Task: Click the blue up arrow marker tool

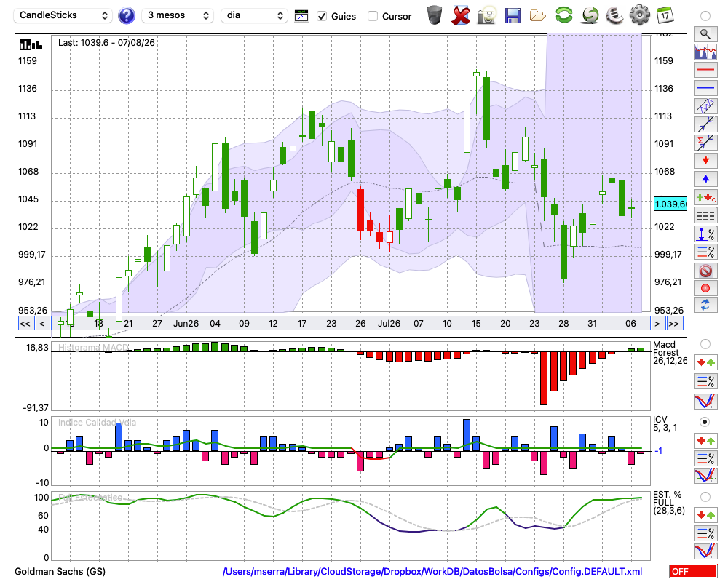Action: [705, 179]
